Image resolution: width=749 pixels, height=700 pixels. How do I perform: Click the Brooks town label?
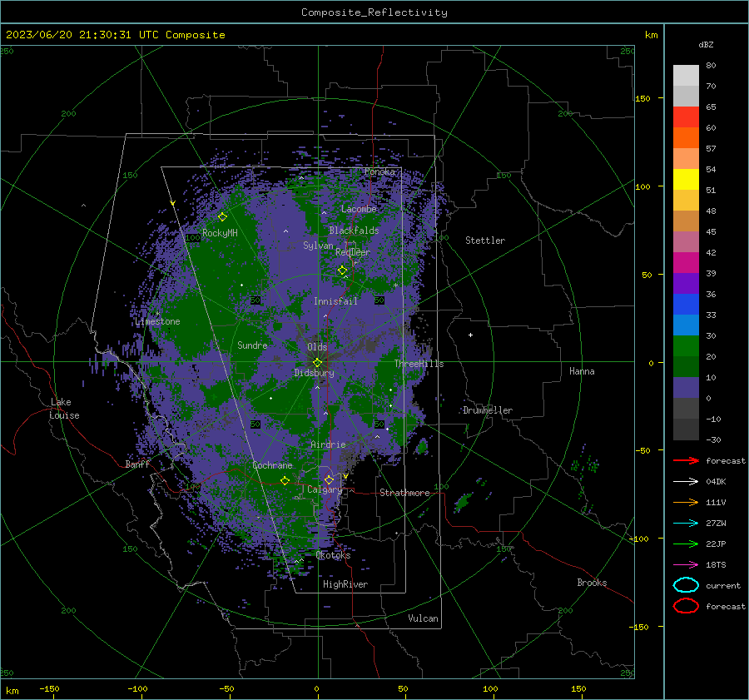click(x=592, y=583)
